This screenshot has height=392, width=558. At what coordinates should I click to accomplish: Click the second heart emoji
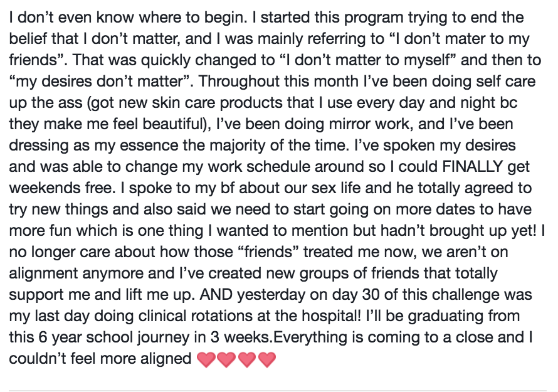pos(226,360)
